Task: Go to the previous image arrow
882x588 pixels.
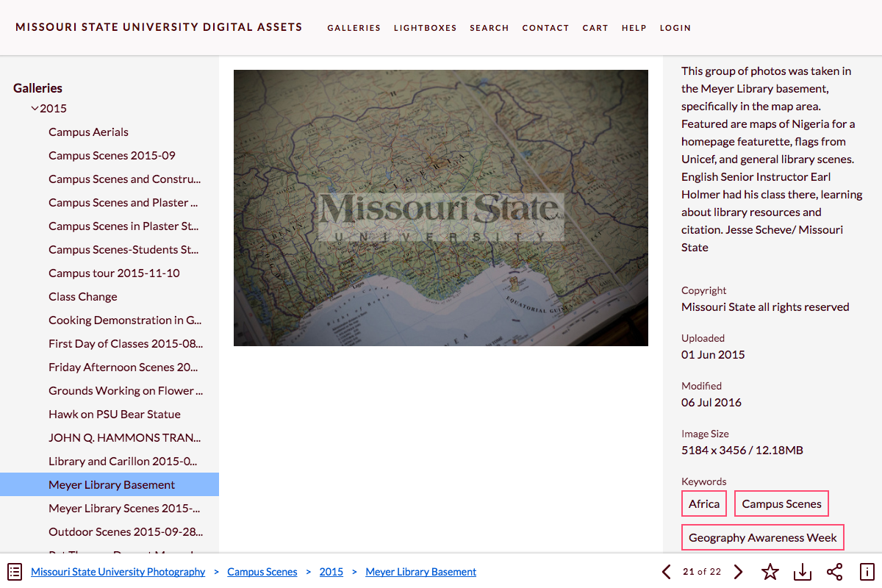Action: [666, 572]
